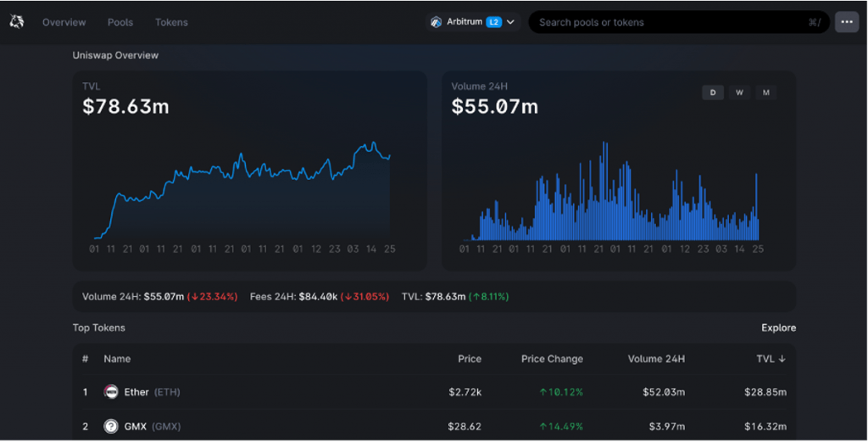Sort tokens by TVL column header
868x442 pixels.
pos(771,359)
